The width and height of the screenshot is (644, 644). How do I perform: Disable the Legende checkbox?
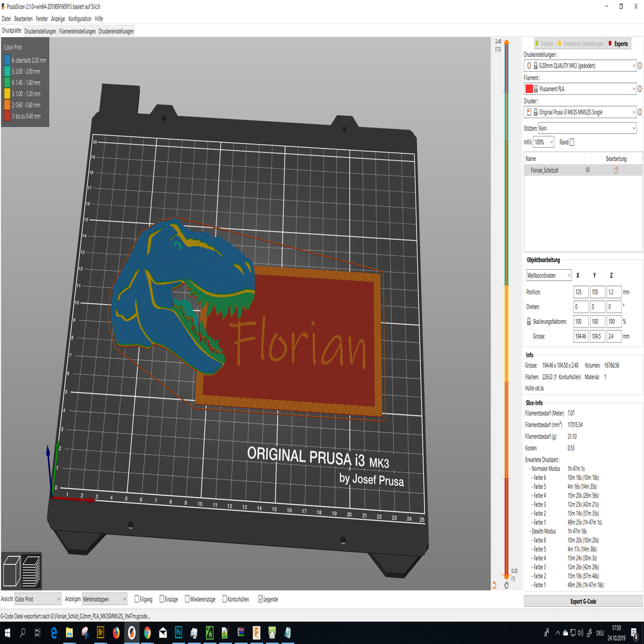260,599
